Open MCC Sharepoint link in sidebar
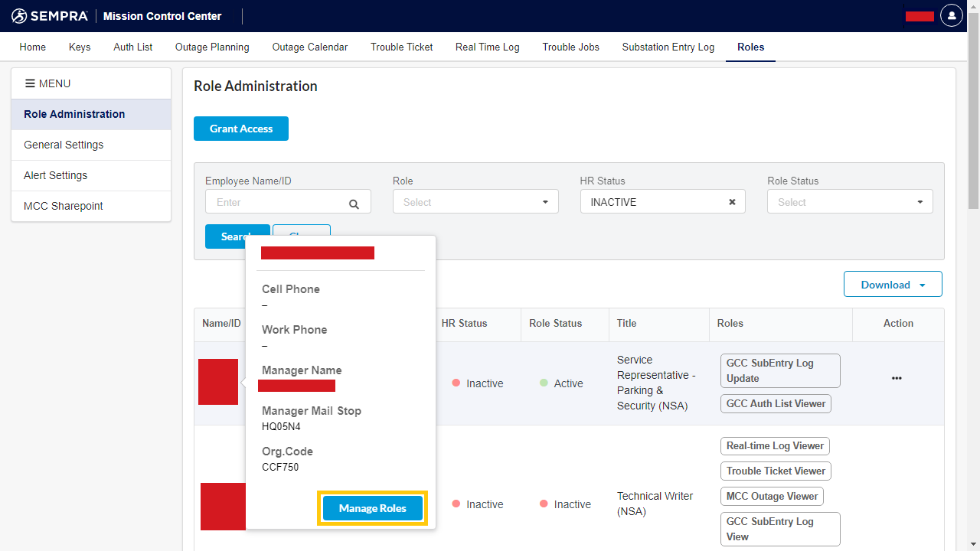Viewport: 980px width, 551px height. (64, 206)
